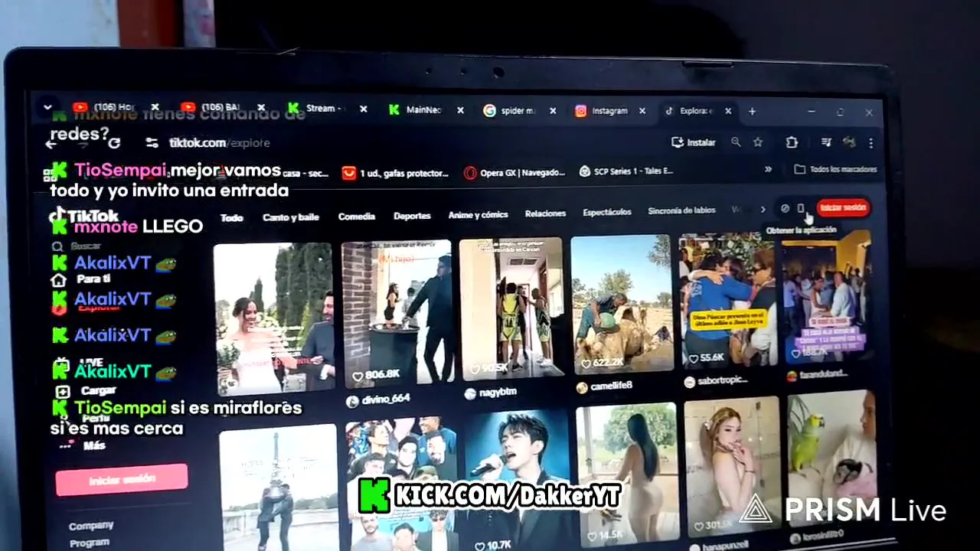The image size is (980, 551).
Task: Open the Opera GX bookmark
Action: coord(515,173)
